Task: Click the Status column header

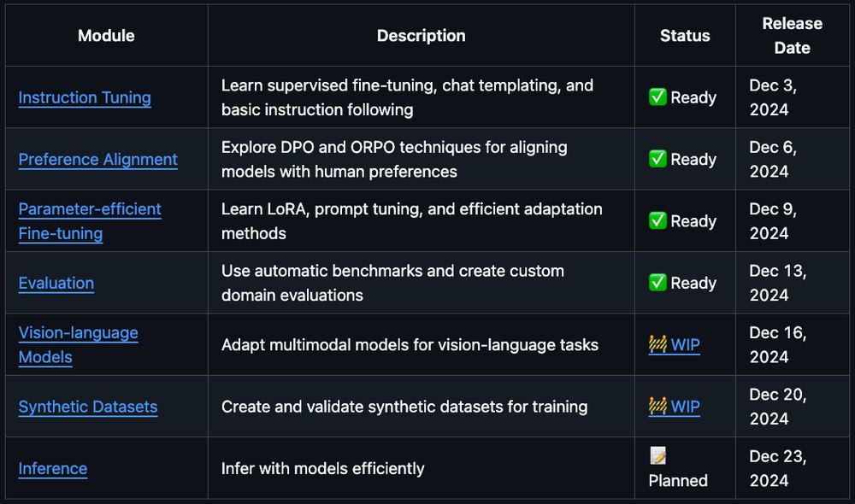Action: pyautogui.click(x=685, y=36)
